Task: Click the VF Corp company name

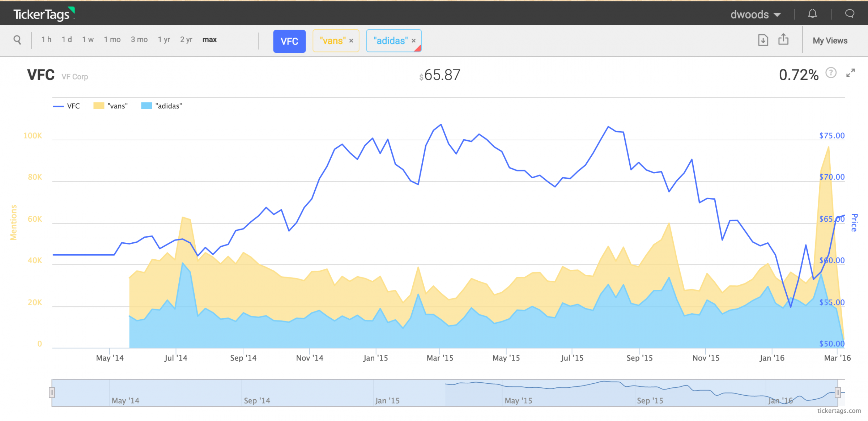Action: coord(75,77)
